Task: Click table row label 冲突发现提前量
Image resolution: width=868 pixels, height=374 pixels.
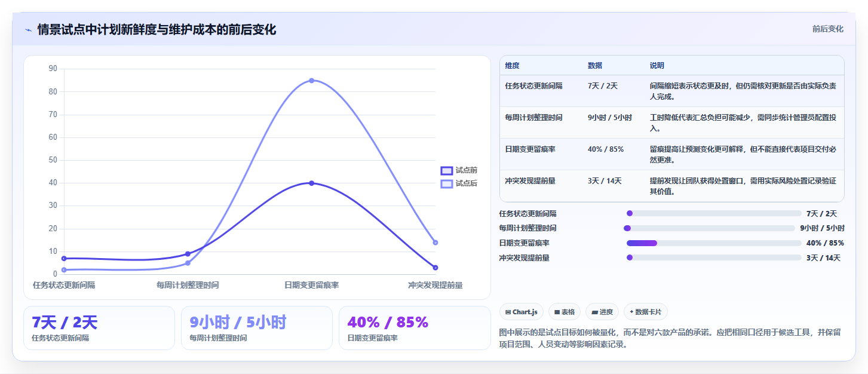Action: tap(530, 181)
